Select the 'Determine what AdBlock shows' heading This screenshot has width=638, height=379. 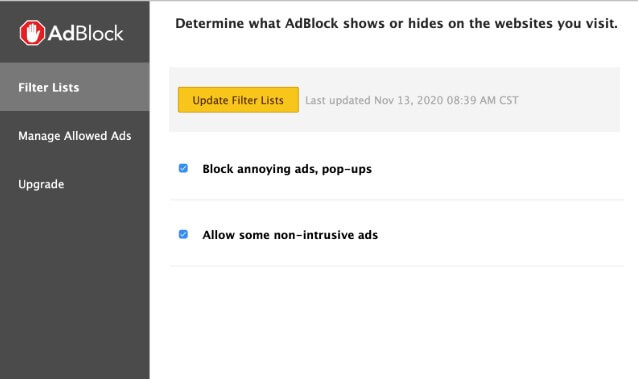(x=396, y=23)
